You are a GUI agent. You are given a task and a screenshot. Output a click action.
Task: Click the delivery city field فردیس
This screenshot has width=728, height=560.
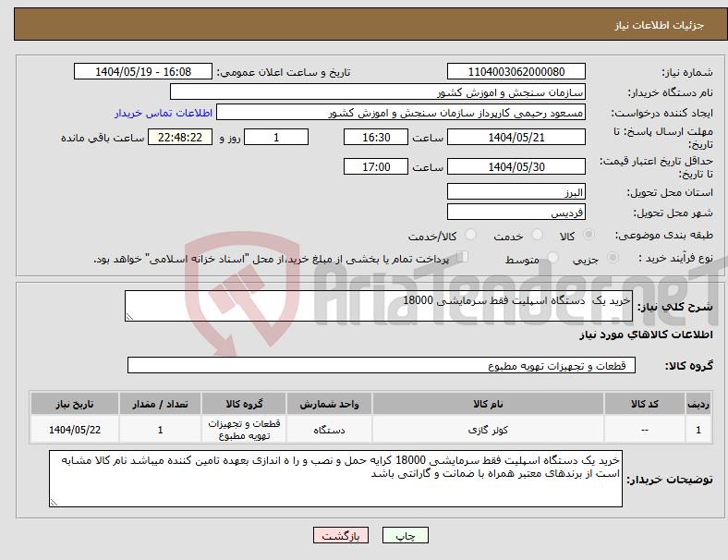tap(516, 212)
